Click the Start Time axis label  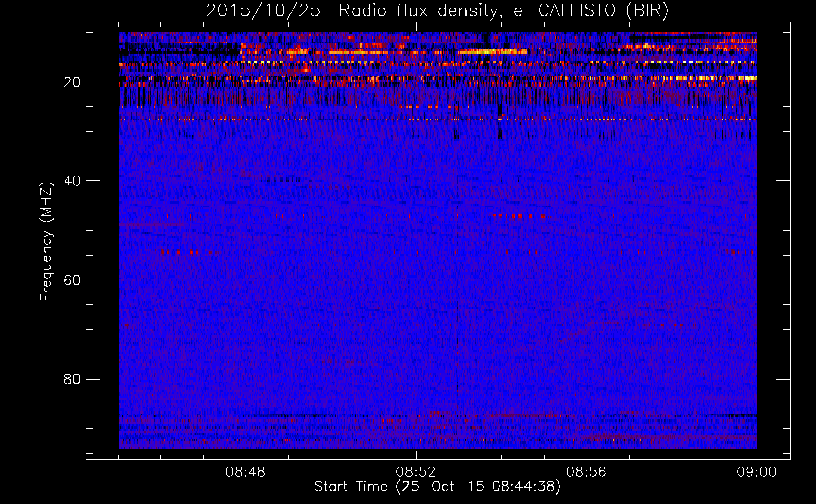pos(437,487)
